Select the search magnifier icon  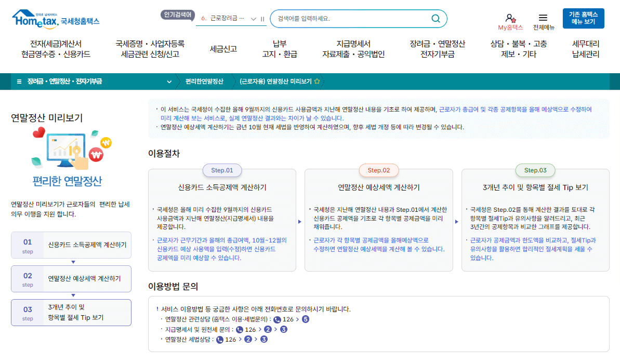(435, 18)
